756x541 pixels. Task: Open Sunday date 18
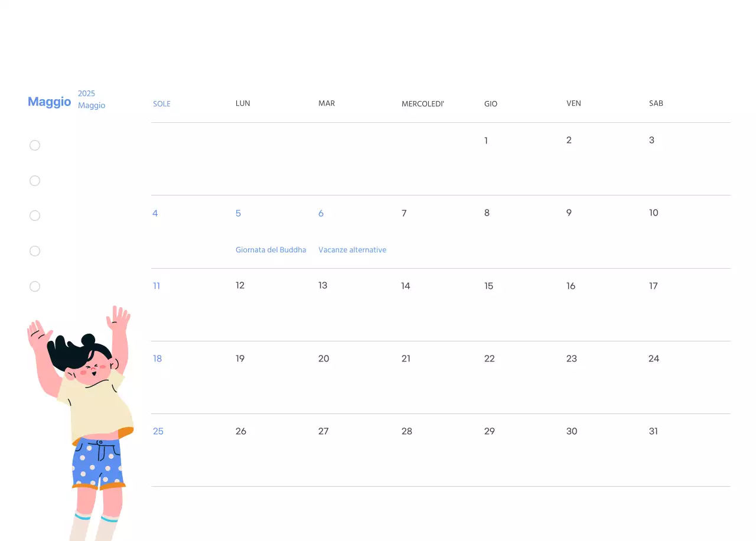pos(157,359)
